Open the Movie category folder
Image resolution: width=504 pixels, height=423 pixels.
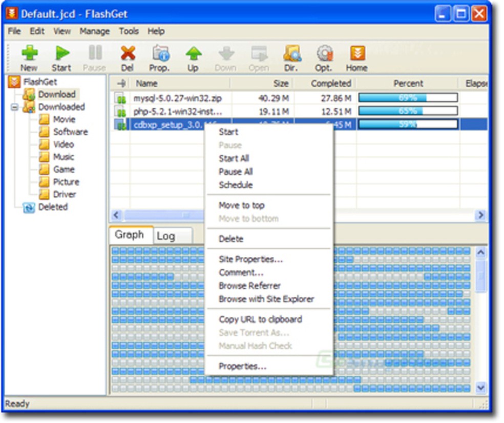click(64, 119)
